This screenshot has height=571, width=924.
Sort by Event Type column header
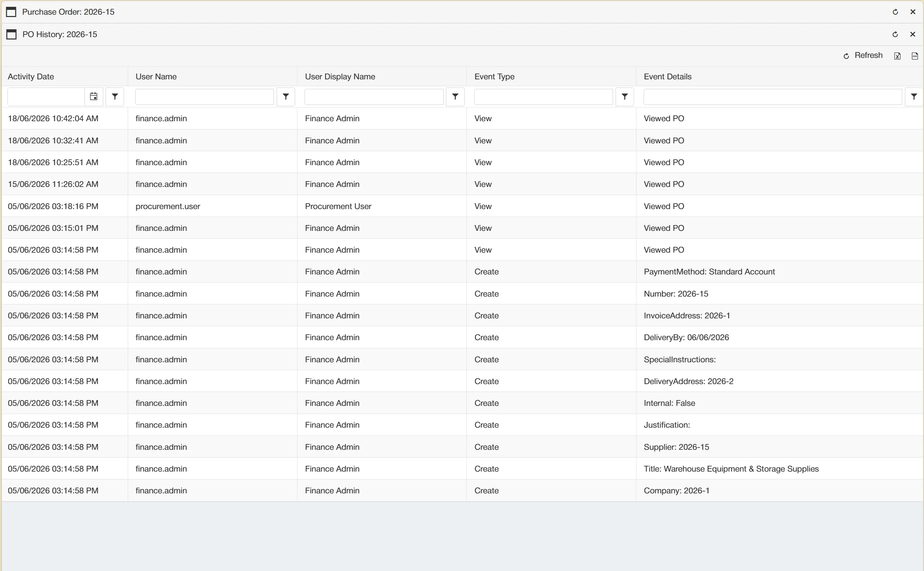point(494,77)
